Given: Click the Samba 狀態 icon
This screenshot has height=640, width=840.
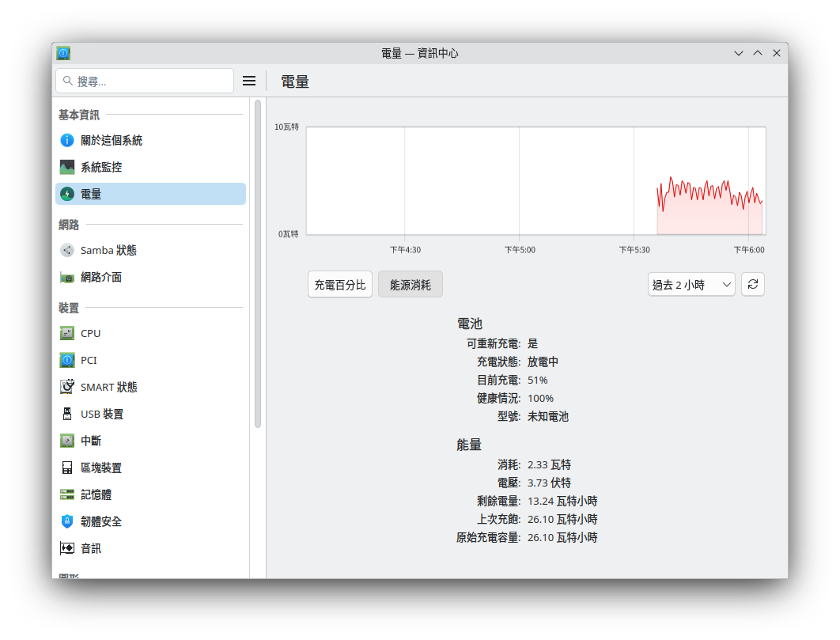Looking at the screenshot, I should 67,250.
